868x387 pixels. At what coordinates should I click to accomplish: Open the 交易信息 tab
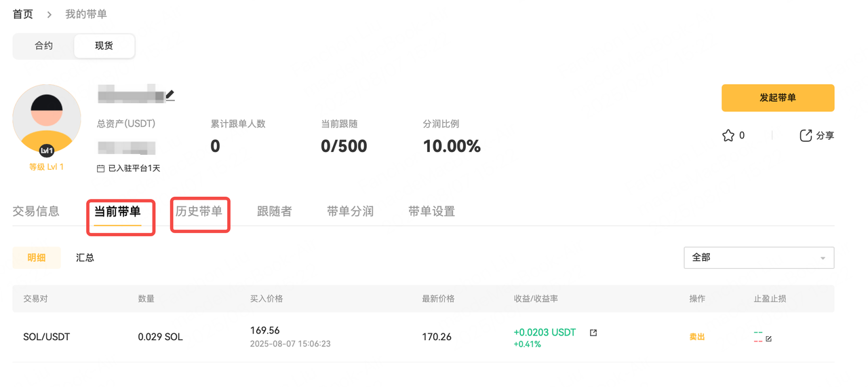click(36, 211)
